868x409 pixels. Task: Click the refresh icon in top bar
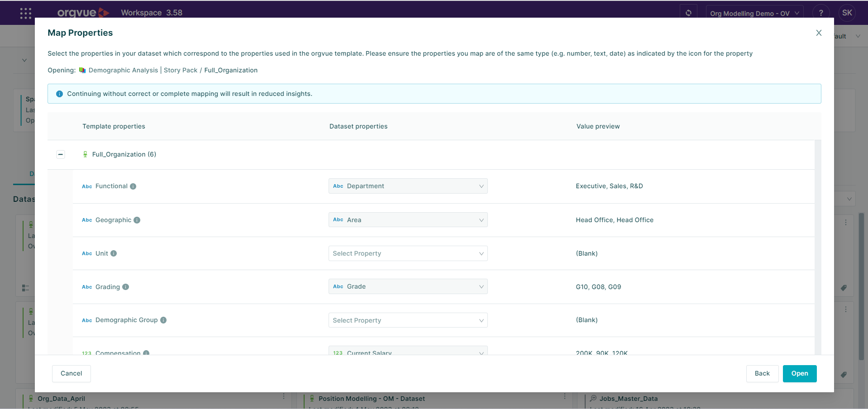click(x=688, y=13)
